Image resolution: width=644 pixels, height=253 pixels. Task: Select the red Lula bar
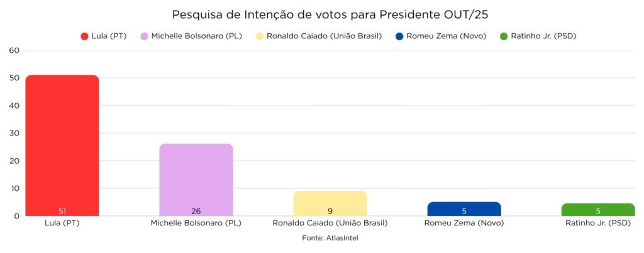pos(62,144)
